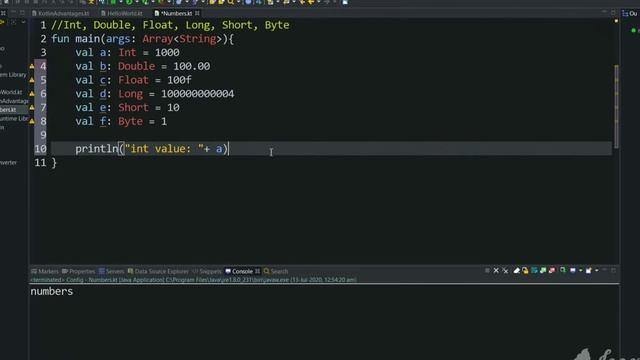Viewport: 640px width, 360px height.
Task: Toggle show console when standard out changes
Action: point(543,270)
